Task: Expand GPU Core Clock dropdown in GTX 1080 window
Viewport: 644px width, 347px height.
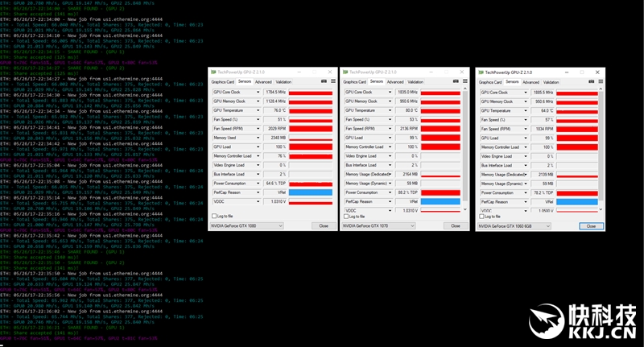Action: 258,93
